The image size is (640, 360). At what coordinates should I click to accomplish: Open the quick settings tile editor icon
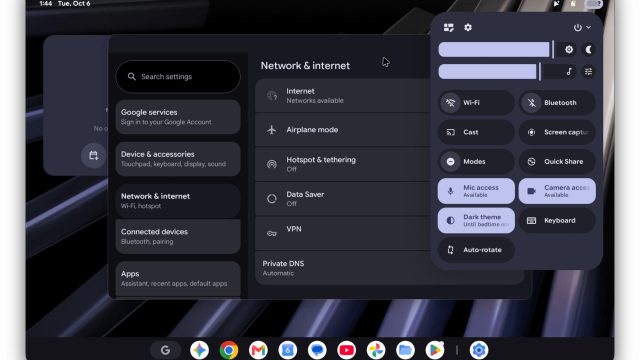(x=449, y=27)
